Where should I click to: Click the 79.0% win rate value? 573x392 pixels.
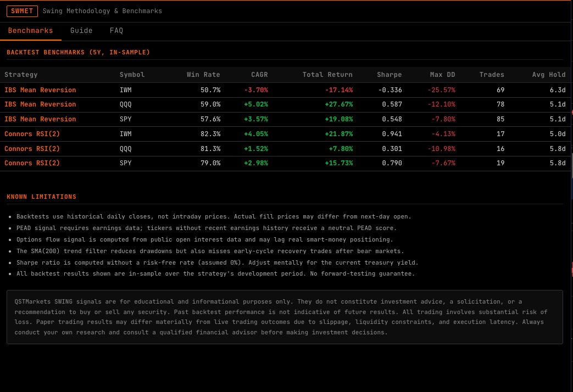click(x=210, y=163)
